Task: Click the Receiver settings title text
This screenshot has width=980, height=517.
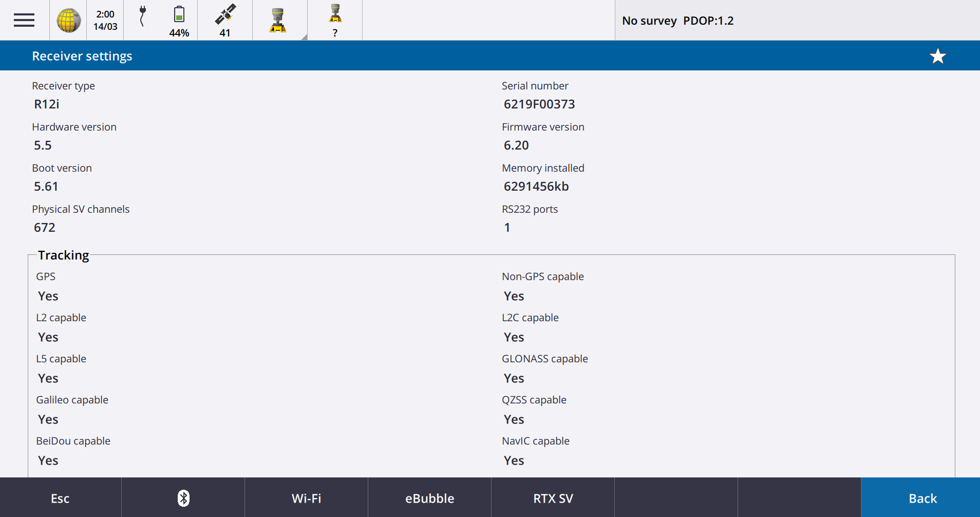Action: 82,56
